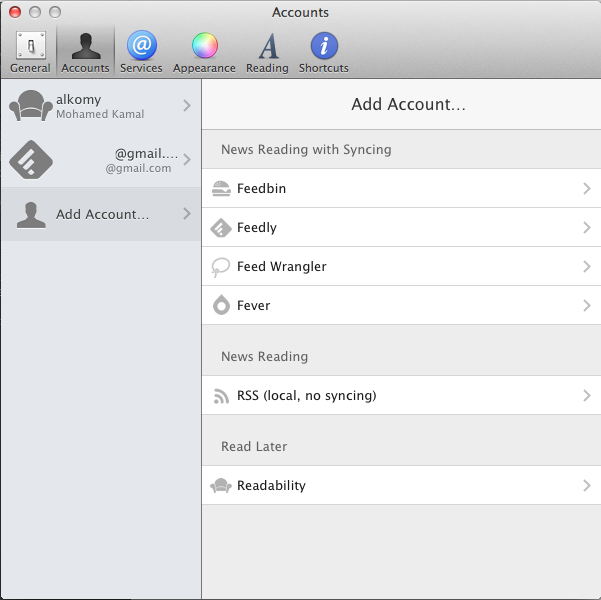Open Reading via the letter A icon
This screenshot has width=601, height=600.
pos(268,46)
